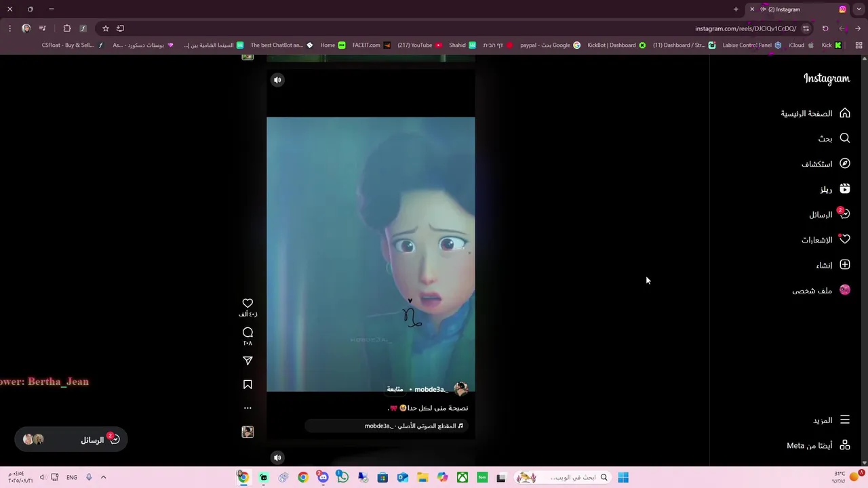Open FACEIT.com bookmark
This screenshot has height=488, width=868.
click(372, 45)
